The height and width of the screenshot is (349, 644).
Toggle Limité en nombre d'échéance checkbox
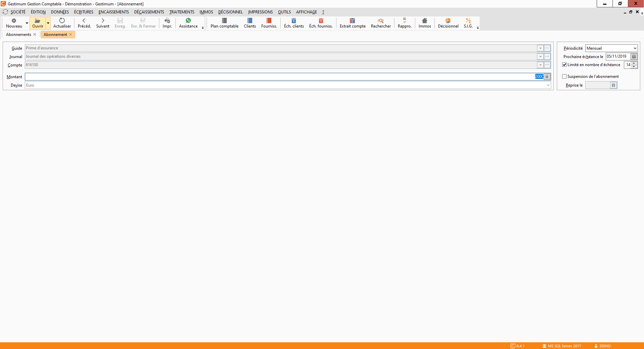coord(565,65)
